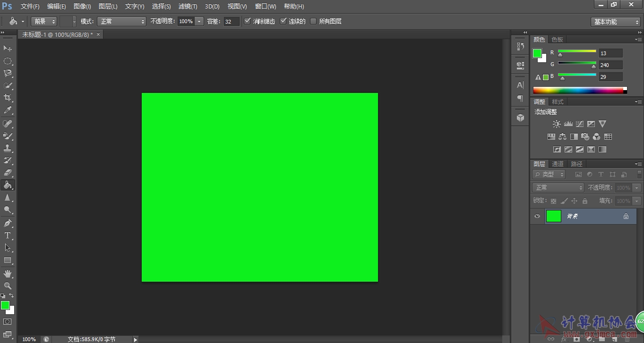Add a Brightness/Contrast adjustment

click(x=557, y=124)
